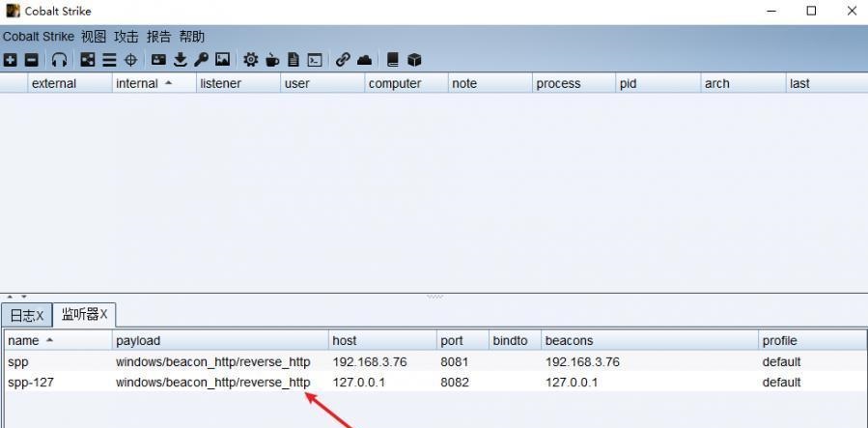Sort sessions by external column
868x428 pixels.
[70, 84]
